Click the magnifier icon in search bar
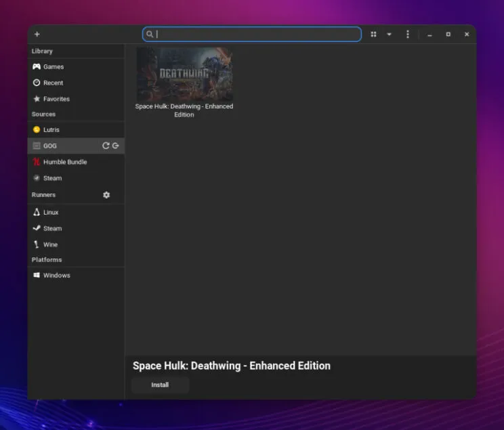Viewport: 504px width, 430px height. [150, 34]
